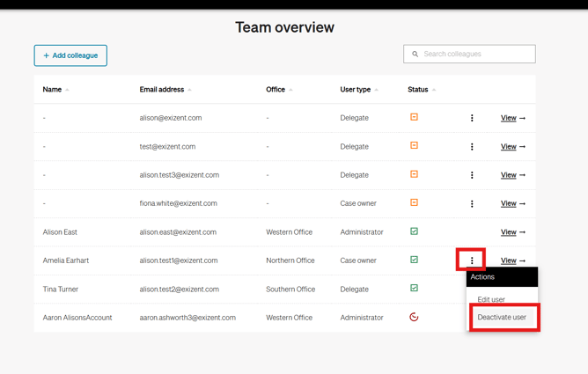This screenshot has height=374, width=588.
Task: Click Southern Office cell
Action: [x=290, y=290]
